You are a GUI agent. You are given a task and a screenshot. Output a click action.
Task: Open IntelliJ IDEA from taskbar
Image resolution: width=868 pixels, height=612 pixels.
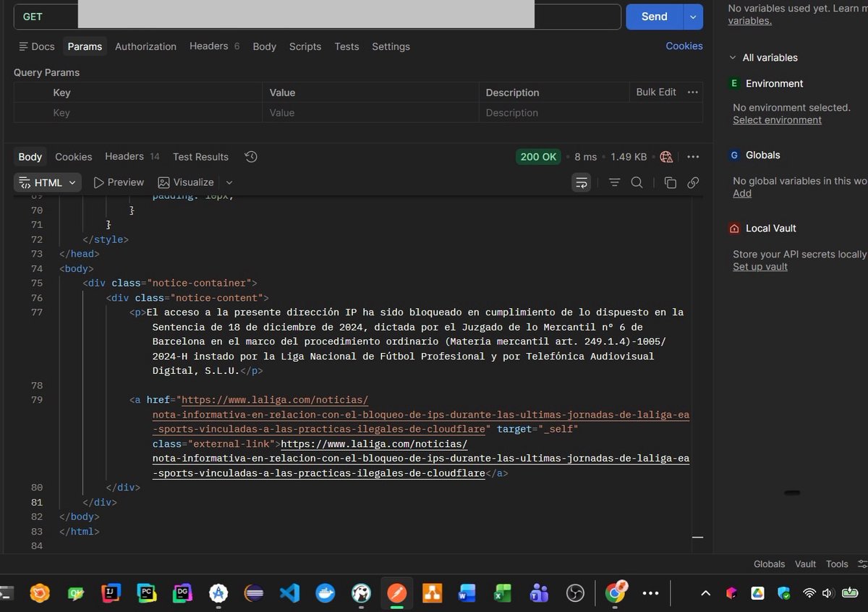click(111, 594)
